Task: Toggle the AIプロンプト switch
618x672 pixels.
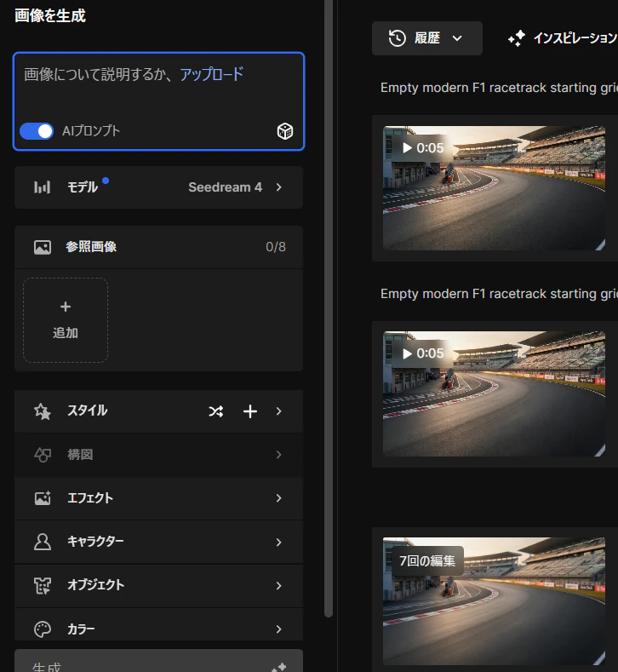Action: point(37,131)
